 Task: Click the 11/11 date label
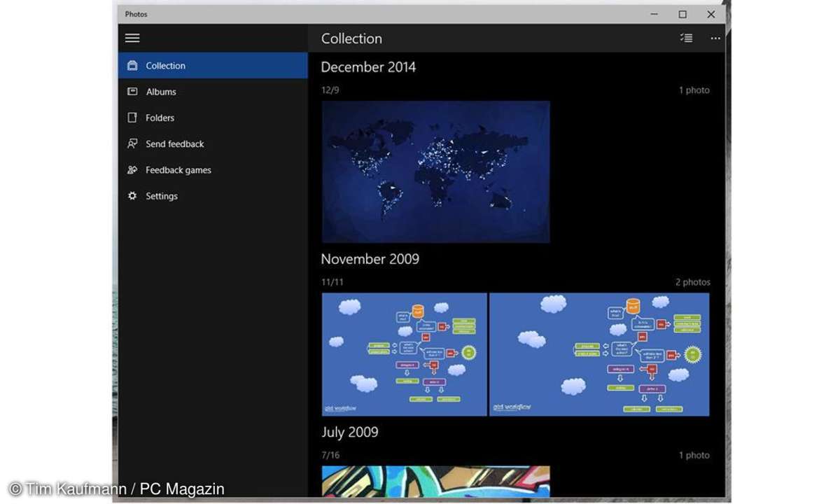click(x=332, y=282)
